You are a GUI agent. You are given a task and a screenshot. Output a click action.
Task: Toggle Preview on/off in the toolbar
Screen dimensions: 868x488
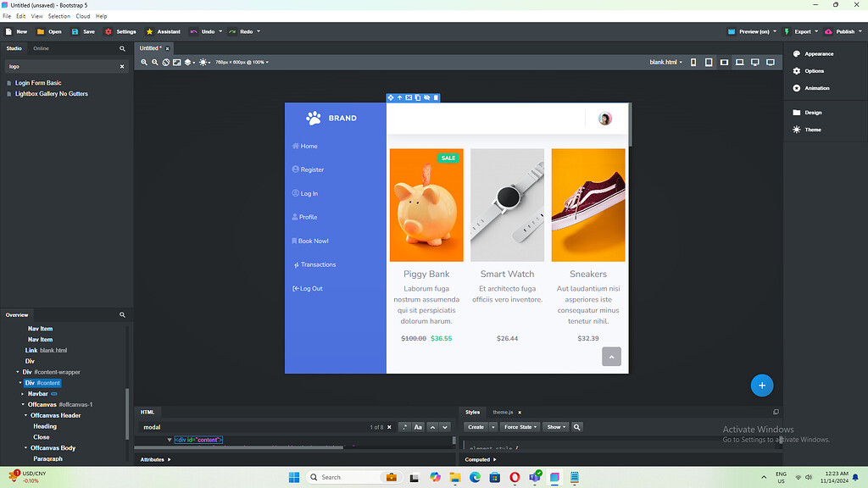click(751, 31)
